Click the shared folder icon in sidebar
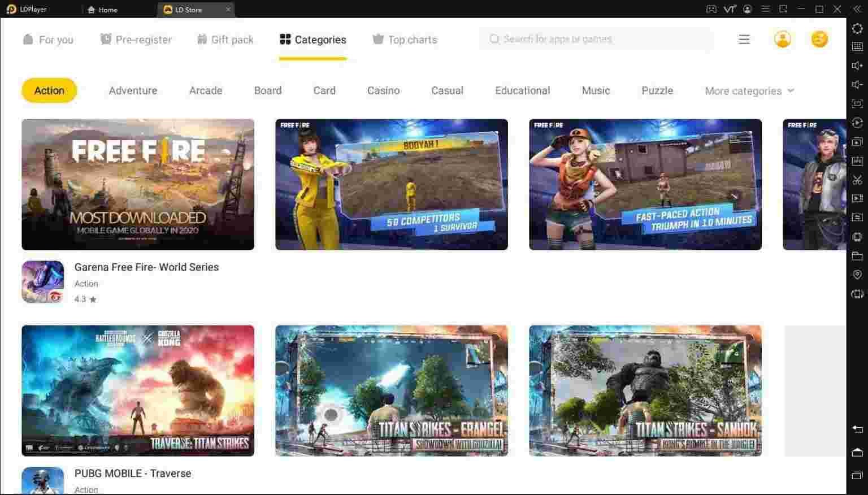Image resolution: width=868 pixels, height=495 pixels. tap(857, 255)
